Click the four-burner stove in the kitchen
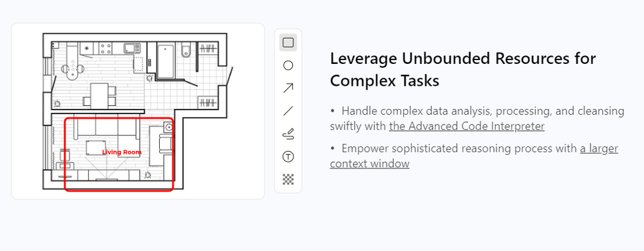644x251 pixels. click(106, 48)
